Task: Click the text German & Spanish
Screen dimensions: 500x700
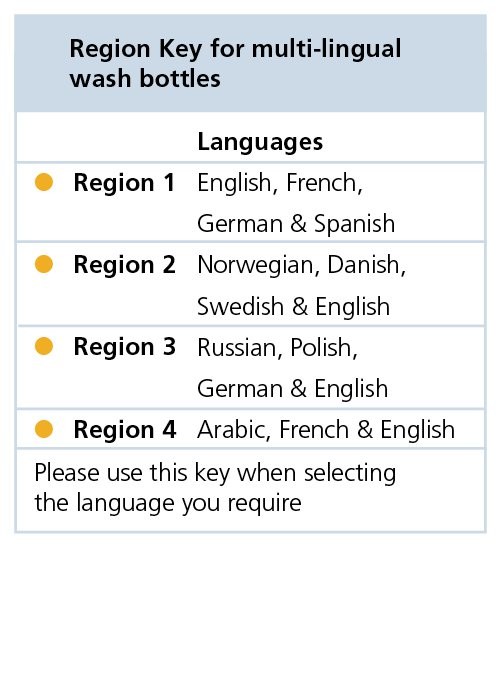Action: [296, 224]
